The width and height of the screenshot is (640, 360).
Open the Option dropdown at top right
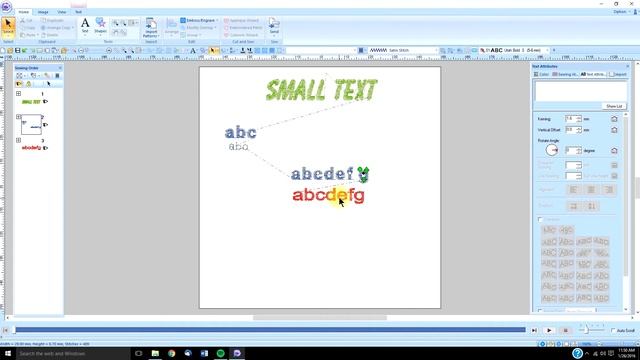(x=621, y=12)
